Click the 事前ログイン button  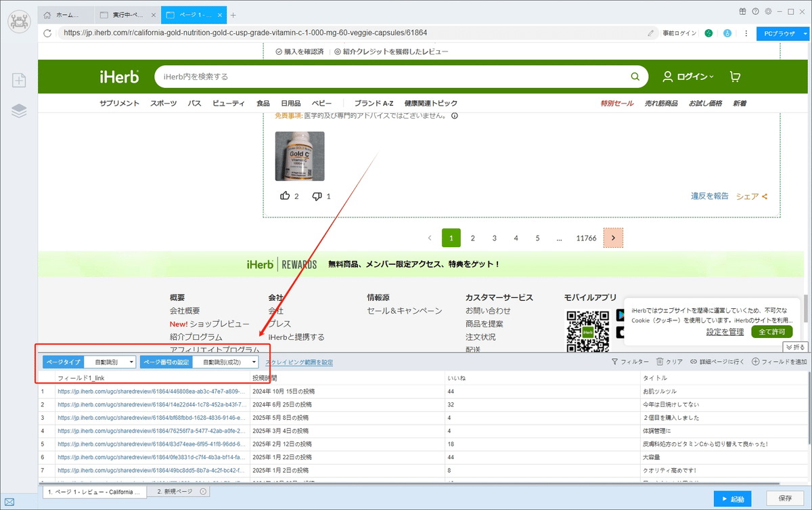click(x=679, y=33)
